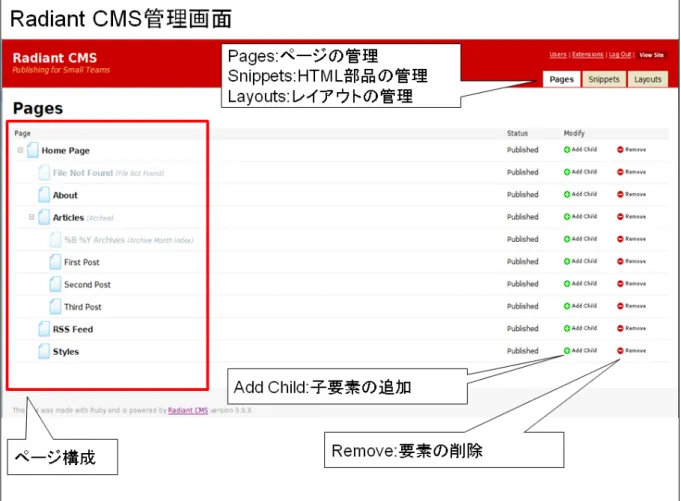Add Child to Third Post row
This screenshot has height=501, width=681.
[x=580, y=306]
